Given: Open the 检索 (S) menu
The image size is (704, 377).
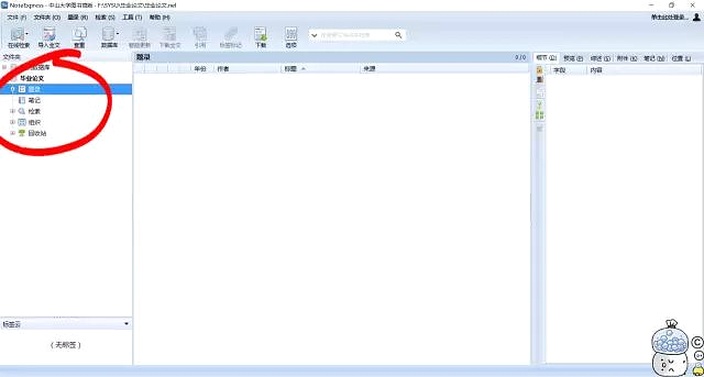Looking at the screenshot, I should (105, 17).
